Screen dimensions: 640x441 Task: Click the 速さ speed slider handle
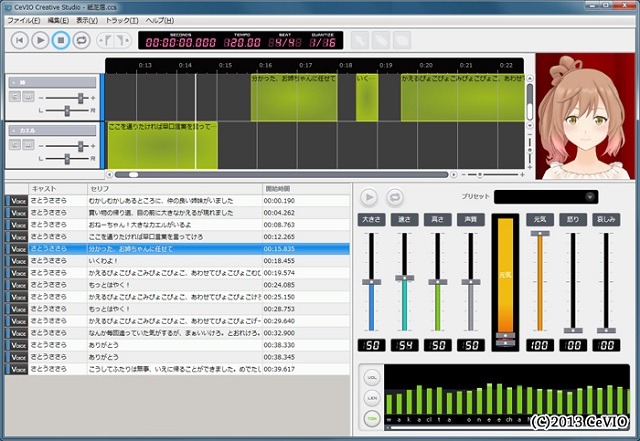tap(405, 277)
